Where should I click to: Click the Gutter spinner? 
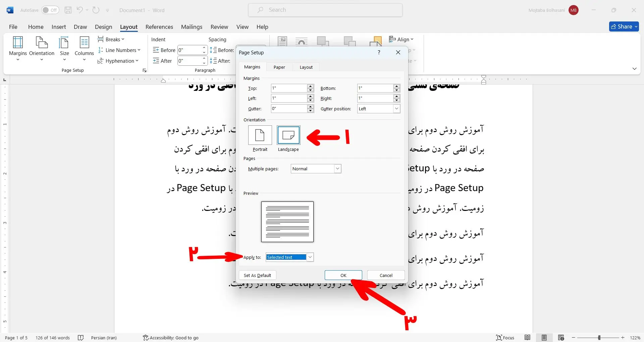click(311, 109)
